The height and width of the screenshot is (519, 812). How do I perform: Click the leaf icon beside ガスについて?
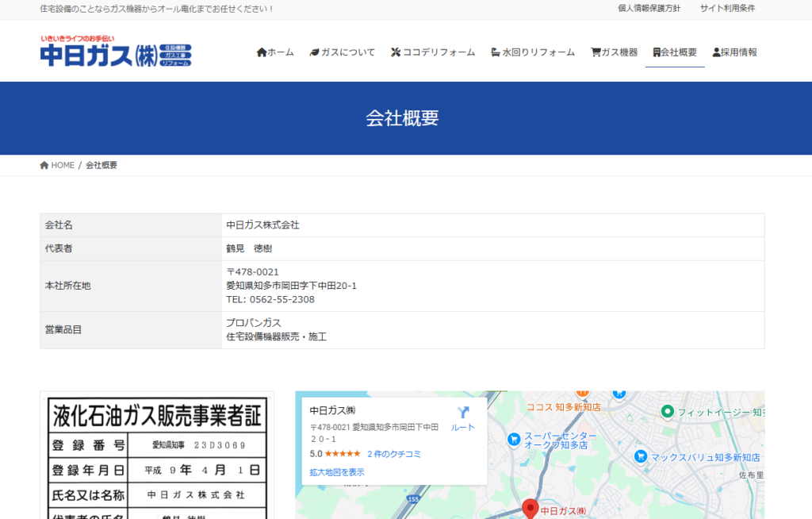click(314, 52)
